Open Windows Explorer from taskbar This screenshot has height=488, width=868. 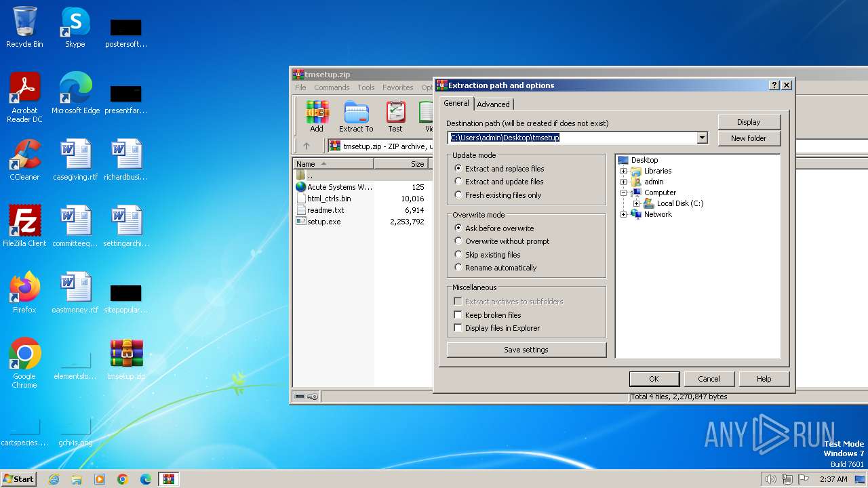coord(77,479)
